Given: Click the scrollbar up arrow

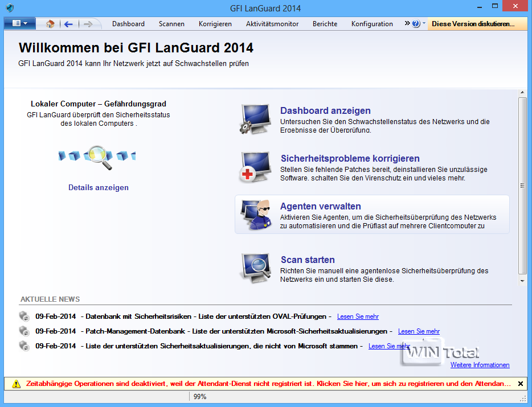Looking at the screenshot, I should point(522,93).
